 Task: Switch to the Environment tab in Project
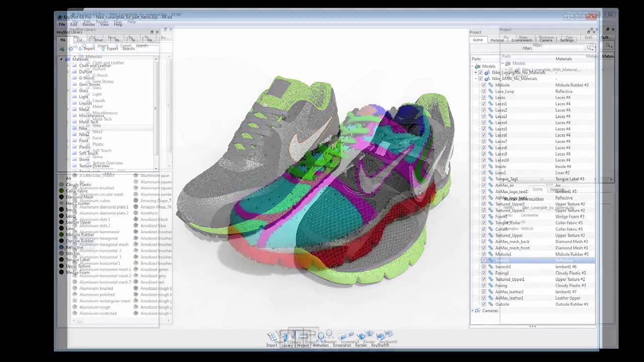[521, 40]
